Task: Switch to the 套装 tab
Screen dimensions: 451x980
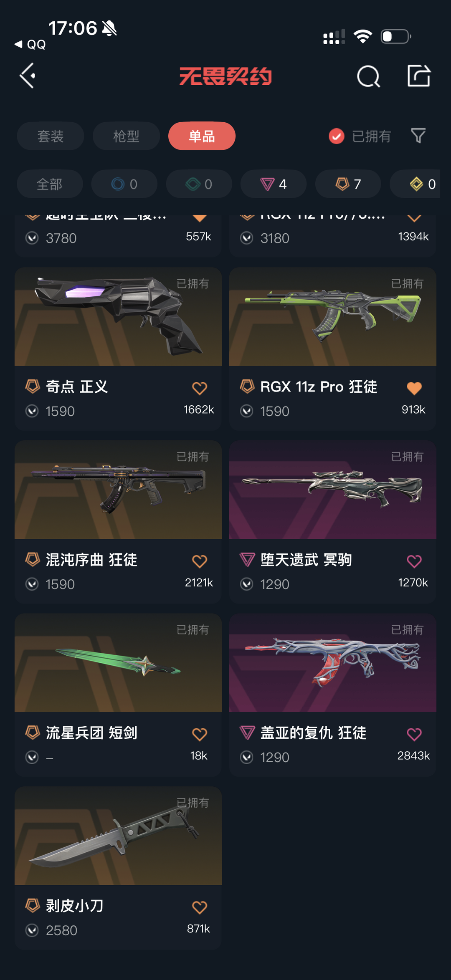Action: pyautogui.click(x=51, y=136)
